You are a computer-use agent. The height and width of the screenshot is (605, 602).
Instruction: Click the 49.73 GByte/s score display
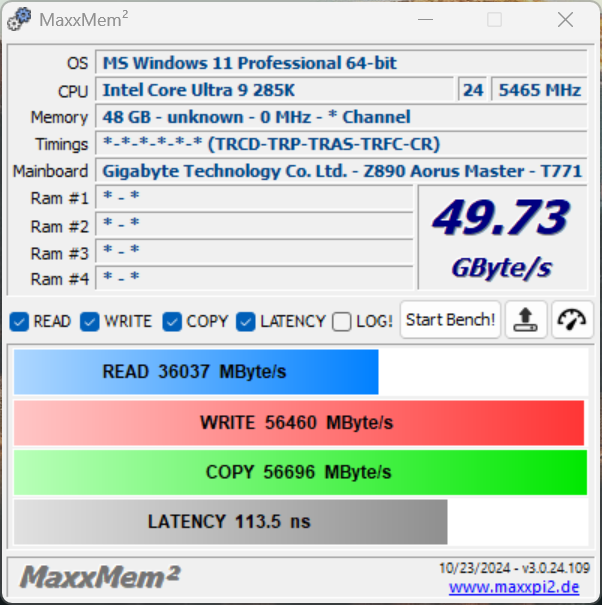tap(502, 237)
